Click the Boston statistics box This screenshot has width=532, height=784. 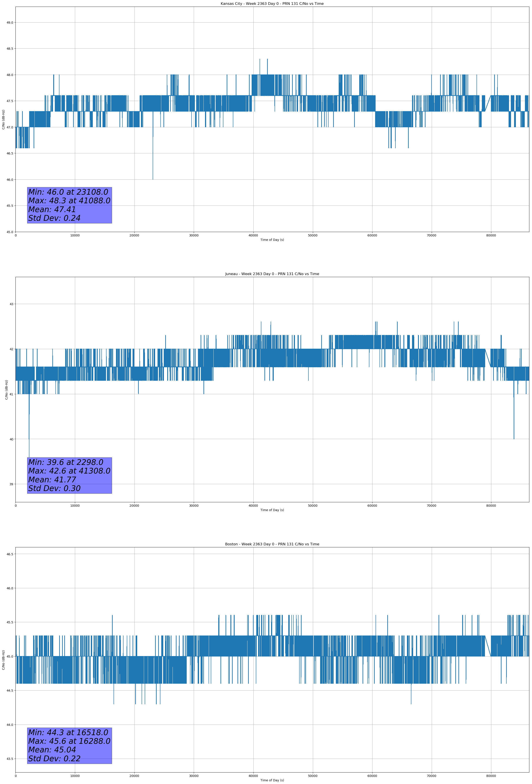[x=70, y=746]
